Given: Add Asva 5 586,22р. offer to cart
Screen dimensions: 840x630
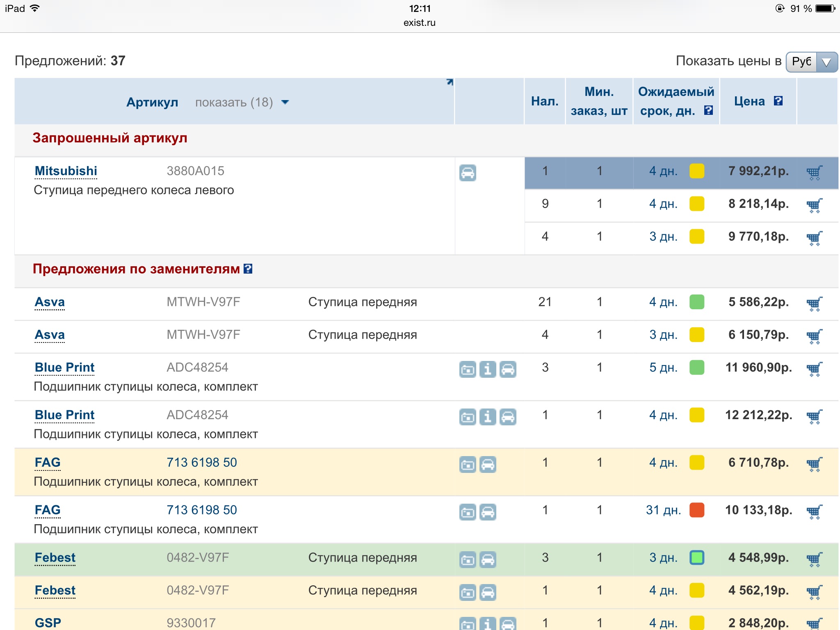Looking at the screenshot, I should 814,304.
